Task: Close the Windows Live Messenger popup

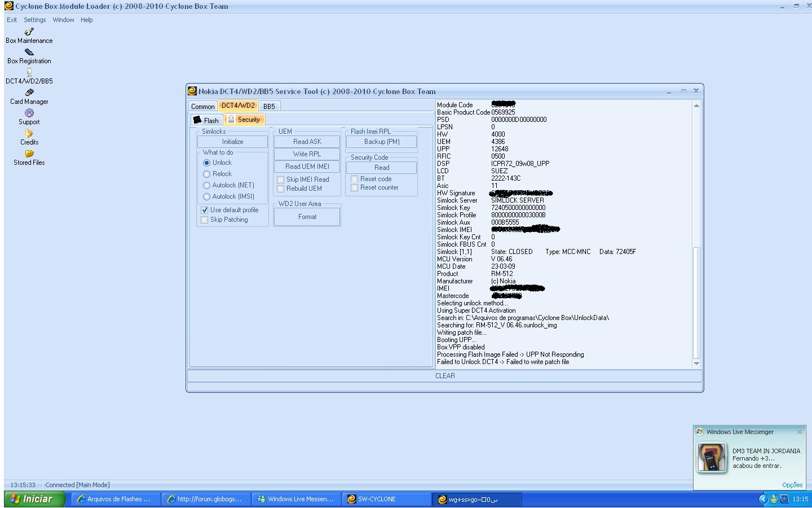Action: (x=799, y=432)
